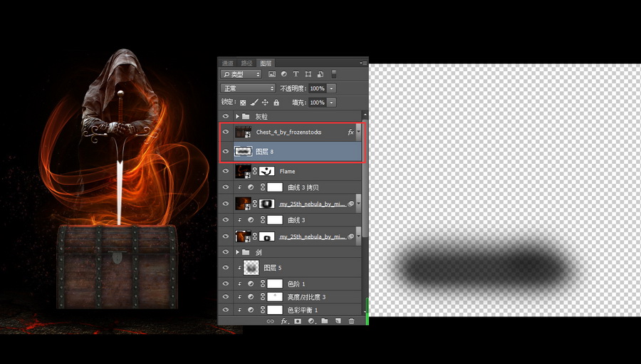
Task: Open 填充 slider arrow
Action: 331,103
